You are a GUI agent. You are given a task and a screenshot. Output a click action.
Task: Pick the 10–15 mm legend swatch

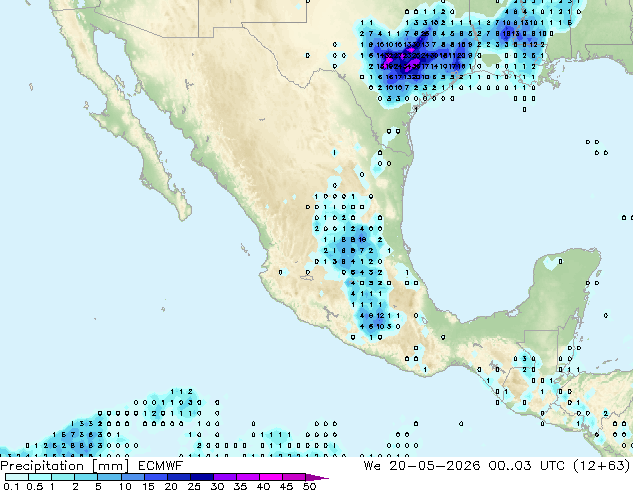coord(133,477)
